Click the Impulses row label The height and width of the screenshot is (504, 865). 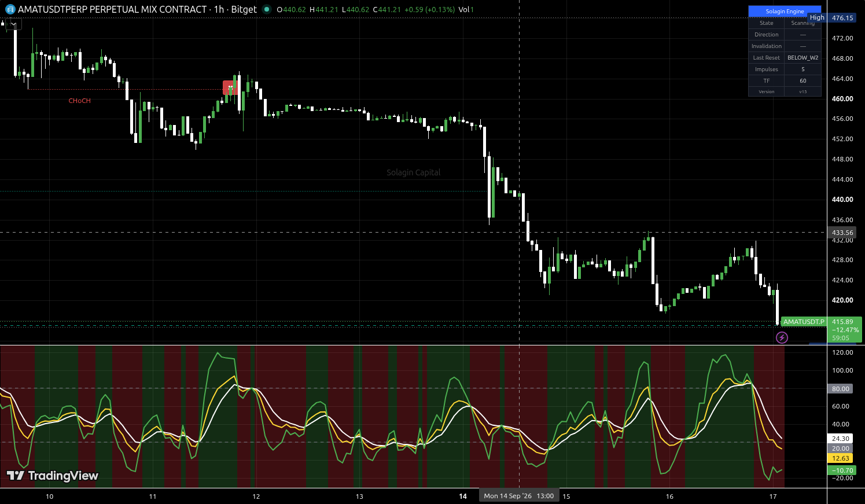click(x=767, y=69)
